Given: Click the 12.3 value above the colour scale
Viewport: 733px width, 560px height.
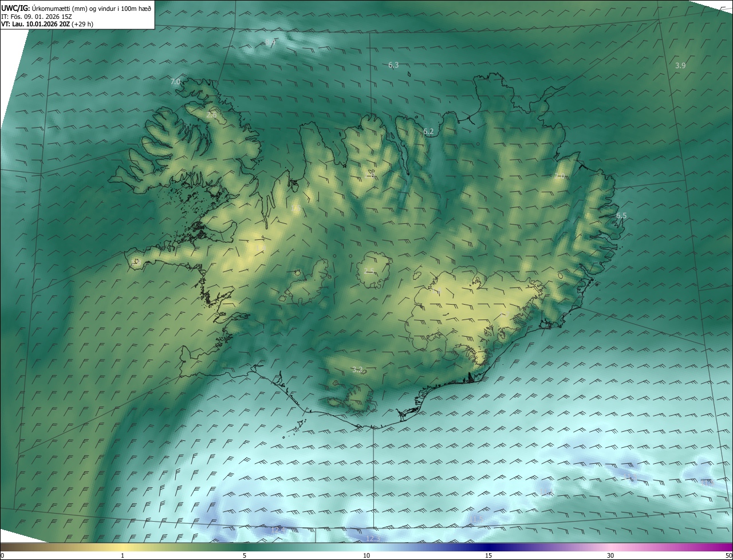Looking at the screenshot, I should pos(372,539).
